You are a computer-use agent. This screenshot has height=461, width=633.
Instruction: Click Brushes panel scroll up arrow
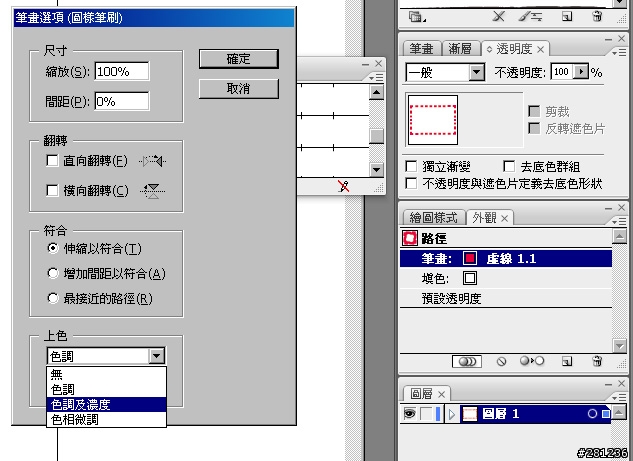[376, 92]
